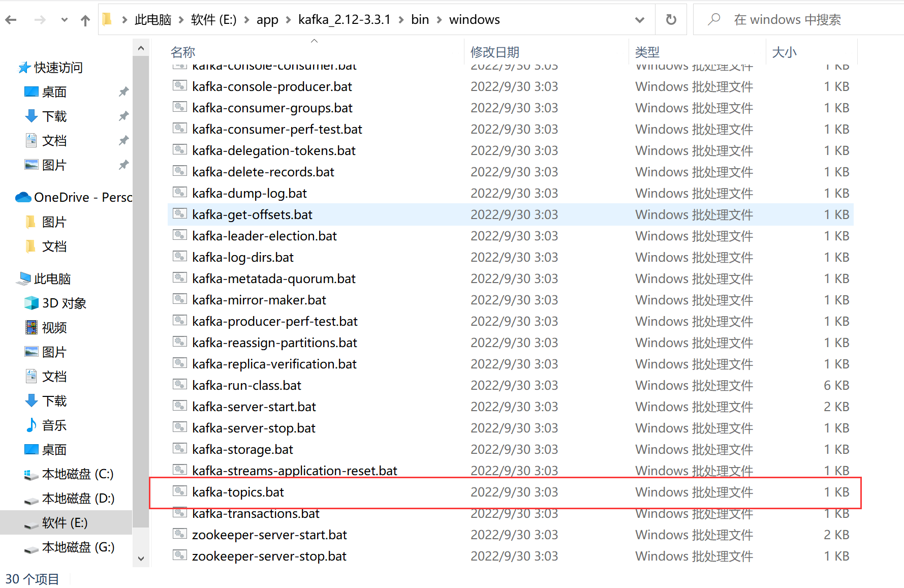Select kafka-topics.bat file
The width and height of the screenshot is (904, 588).
510,492
